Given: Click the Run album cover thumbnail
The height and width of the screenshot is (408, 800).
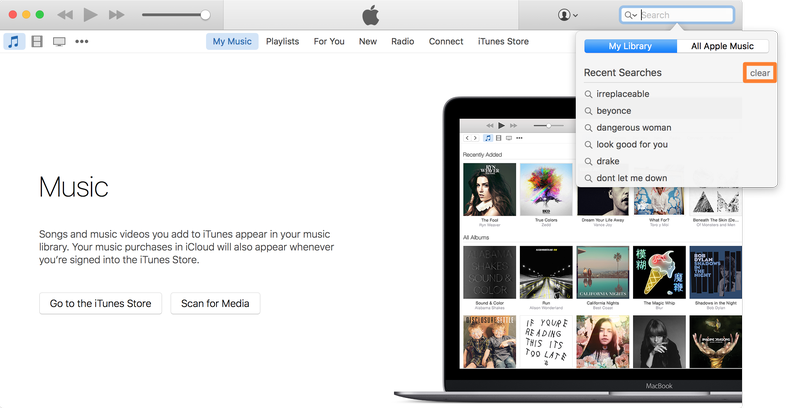Looking at the screenshot, I should [546, 272].
